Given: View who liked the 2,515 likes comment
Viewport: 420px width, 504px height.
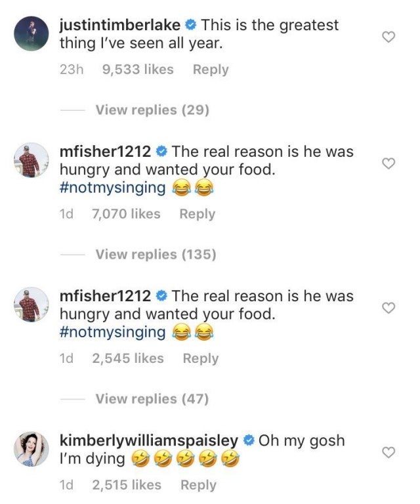Looking at the screenshot, I should pyautogui.click(x=127, y=485).
